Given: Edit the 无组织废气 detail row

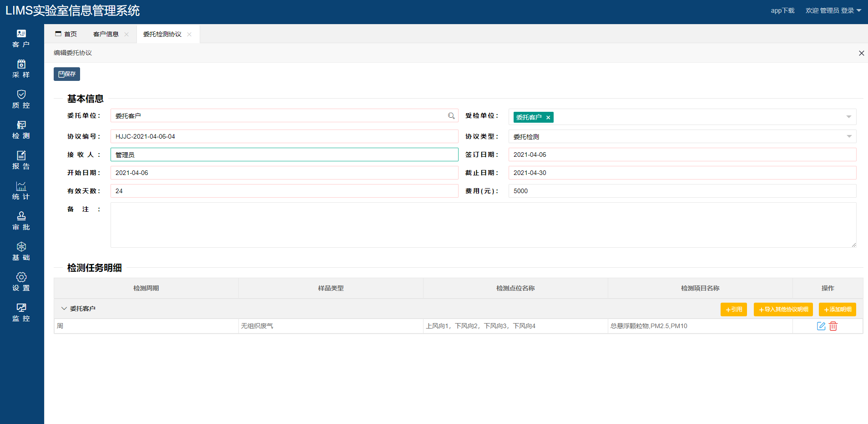Looking at the screenshot, I should point(821,326).
